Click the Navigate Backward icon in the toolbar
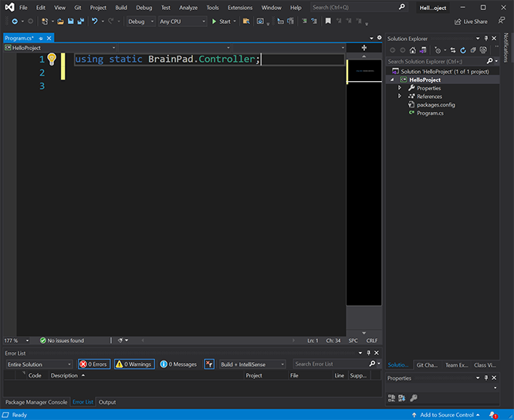Viewport: 514px width, 420px height. (15, 22)
